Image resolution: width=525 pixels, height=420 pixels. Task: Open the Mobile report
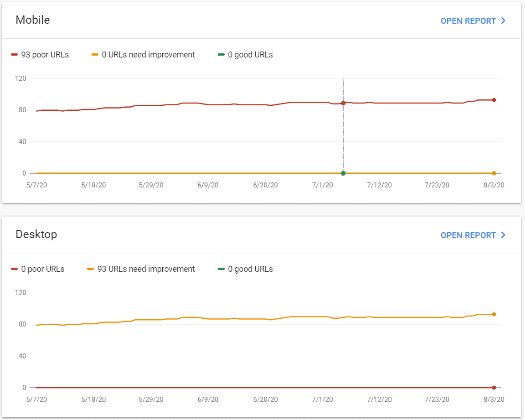tap(468, 21)
